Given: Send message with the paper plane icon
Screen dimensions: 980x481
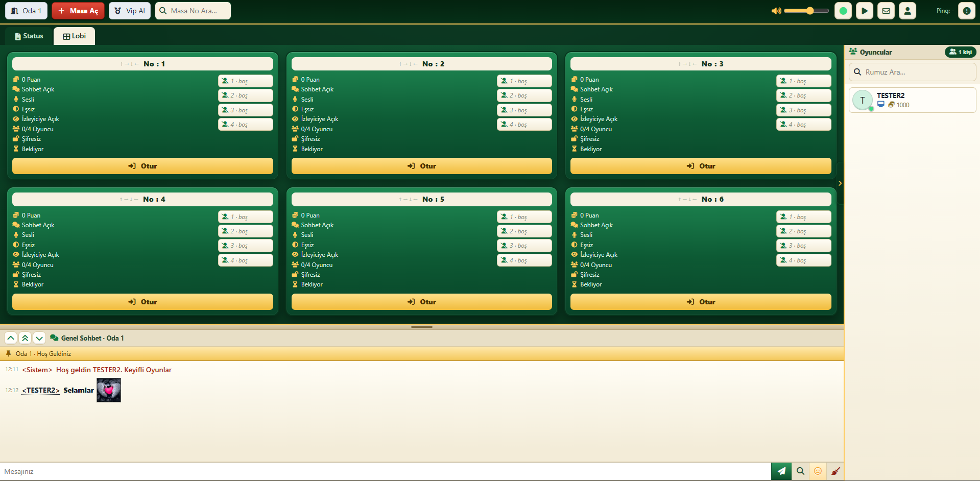Looking at the screenshot, I should 781,471.
